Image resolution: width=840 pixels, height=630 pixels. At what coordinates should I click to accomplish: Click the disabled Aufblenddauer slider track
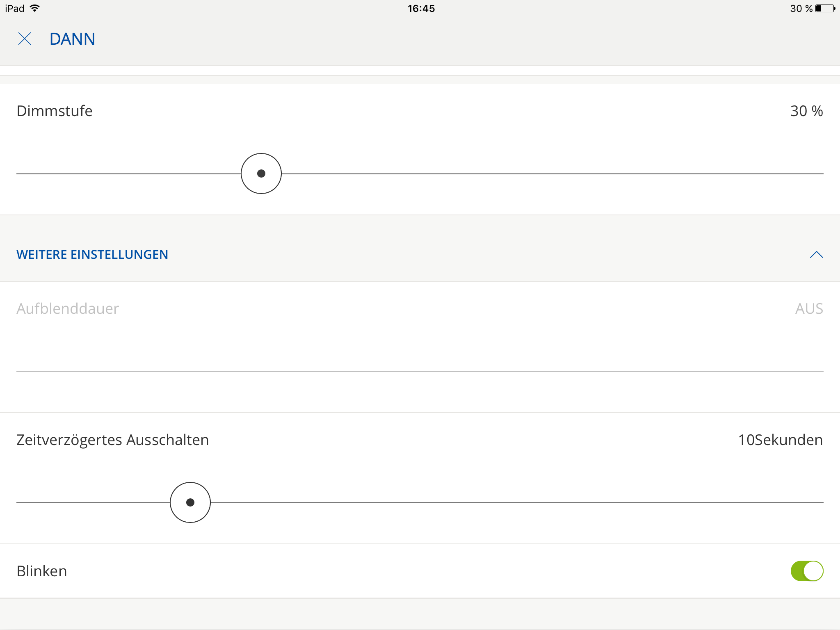pos(420,371)
